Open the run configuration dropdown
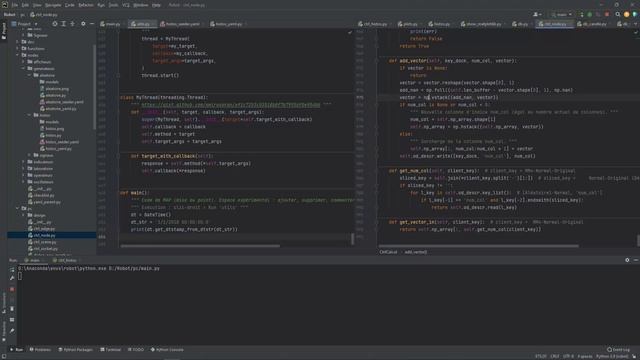Viewport: 640px width, 360px height. [x=562, y=14]
